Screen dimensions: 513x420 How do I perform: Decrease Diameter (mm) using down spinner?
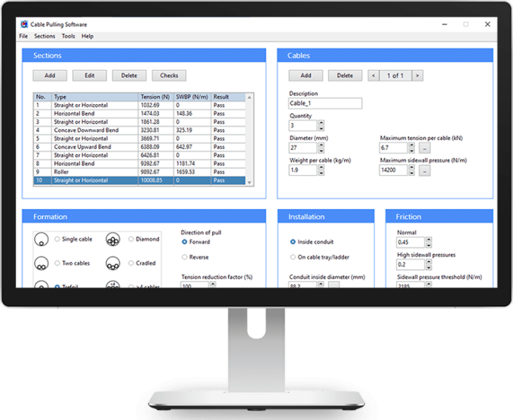point(322,150)
